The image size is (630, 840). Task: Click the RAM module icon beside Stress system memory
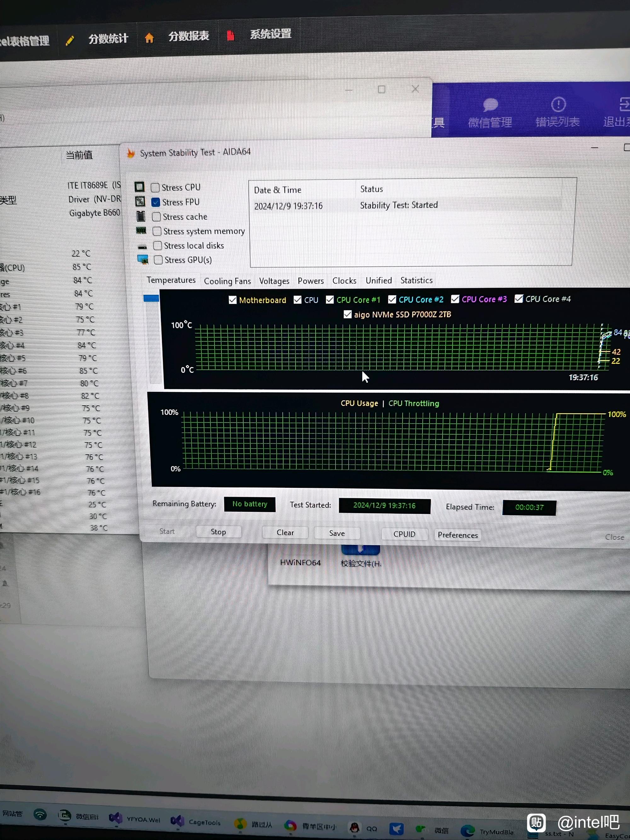pyautogui.click(x=141, y=231)
